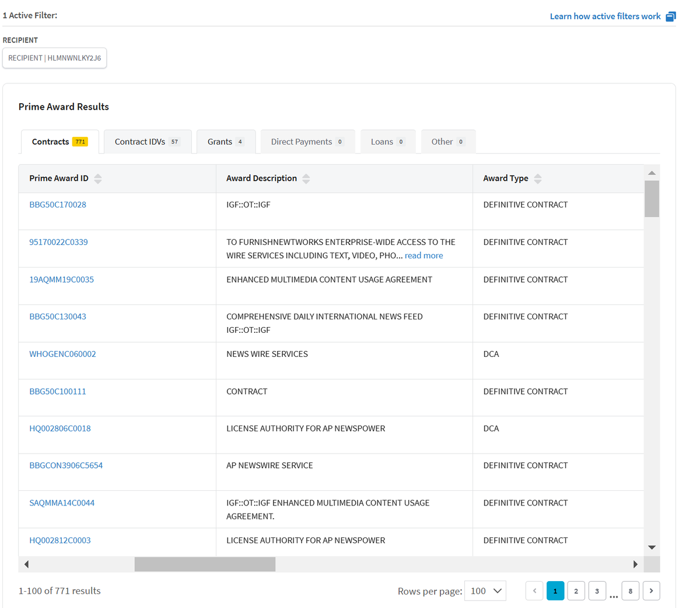
Task: Click the vertical table scrollbar thumb
Action: (x=652, y=199)
